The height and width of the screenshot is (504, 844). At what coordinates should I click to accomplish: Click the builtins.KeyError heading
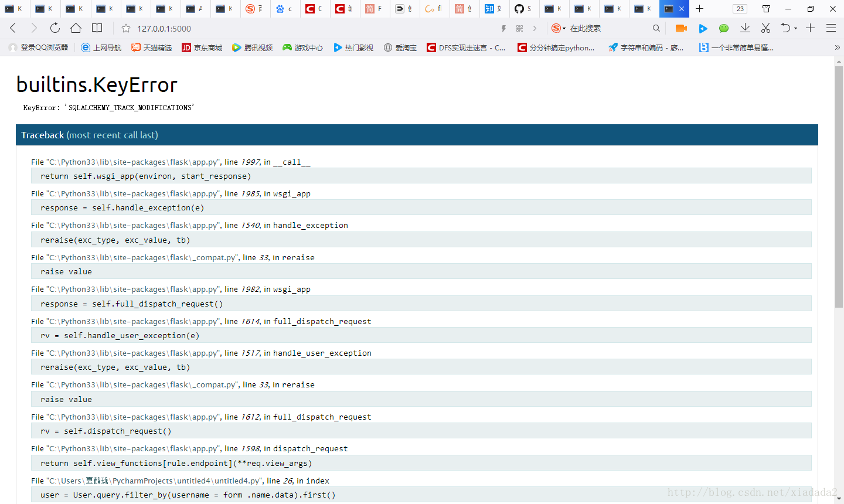pyautogui.click(x=97, y=85)
